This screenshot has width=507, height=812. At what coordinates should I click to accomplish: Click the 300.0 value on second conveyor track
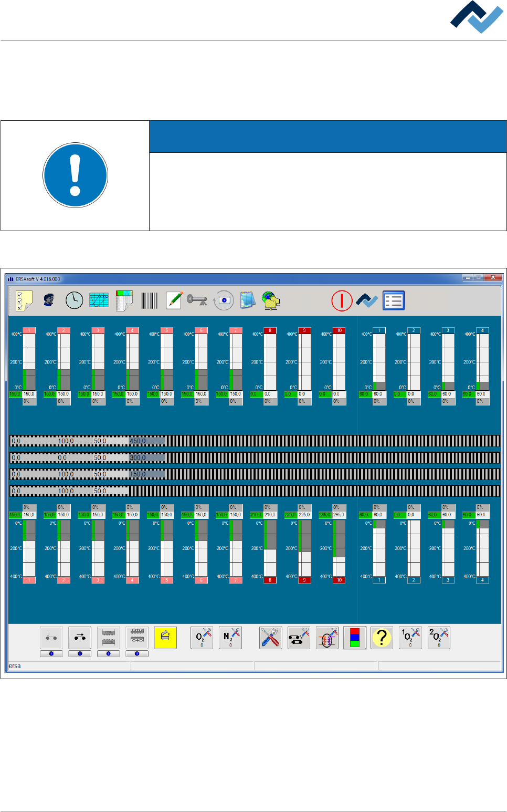point(138,458)
